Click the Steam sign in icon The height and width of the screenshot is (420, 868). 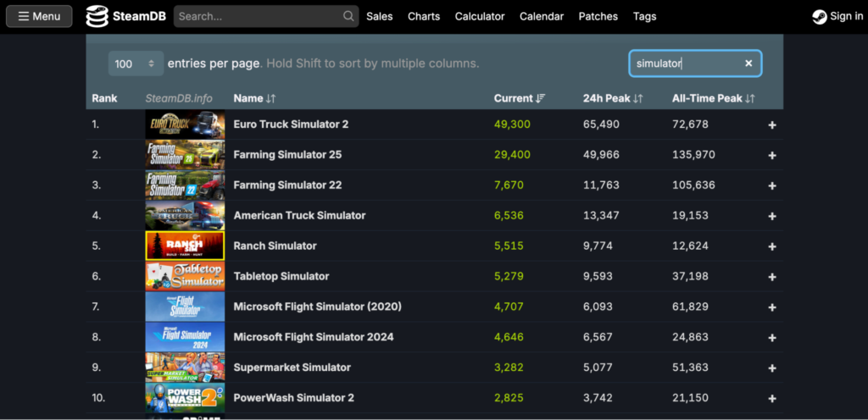(x=819, y=16)
